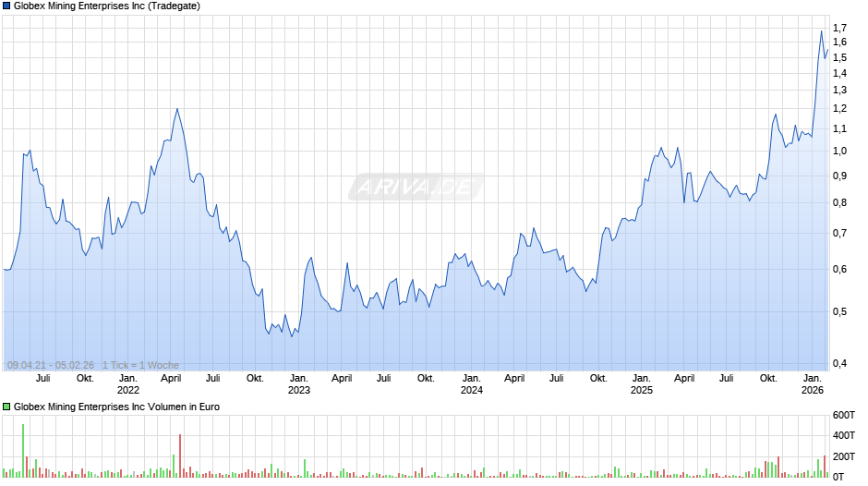
Task: Click the 1,2 price axis label
Action: pos(839,109)
